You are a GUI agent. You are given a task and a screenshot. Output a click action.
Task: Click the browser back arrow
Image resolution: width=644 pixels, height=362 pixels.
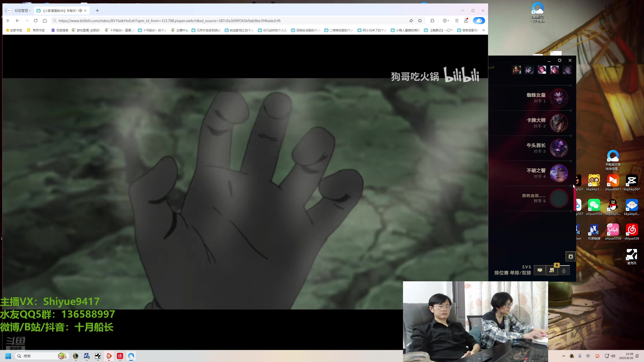click(x=17, y=21)
